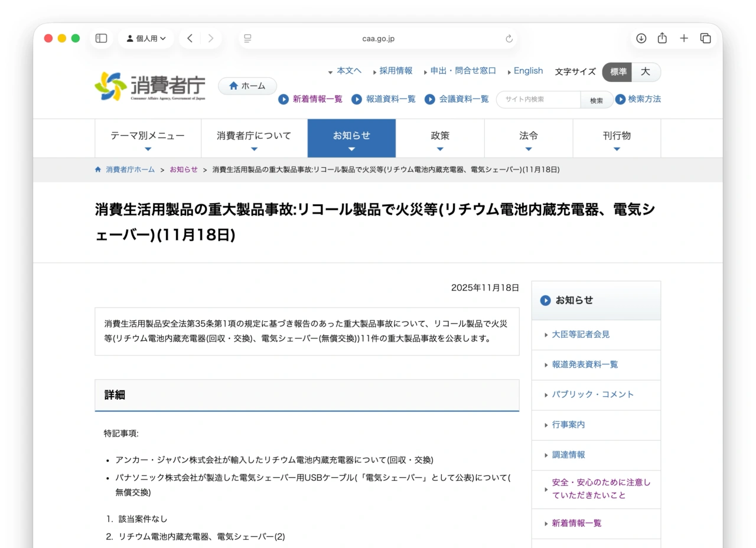Expand the 法令 navigation dropdown

(529, 138)
